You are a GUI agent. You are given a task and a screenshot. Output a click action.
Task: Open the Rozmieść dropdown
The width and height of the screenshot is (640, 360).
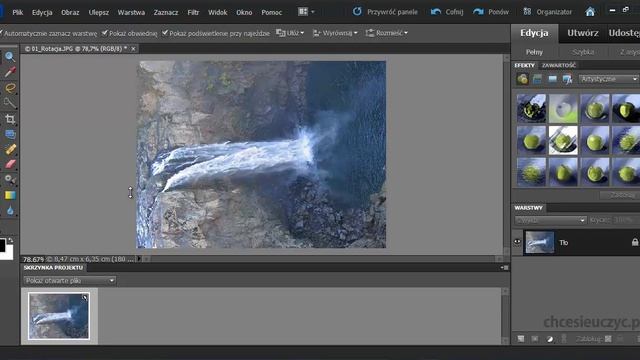[x=387, y=33]
